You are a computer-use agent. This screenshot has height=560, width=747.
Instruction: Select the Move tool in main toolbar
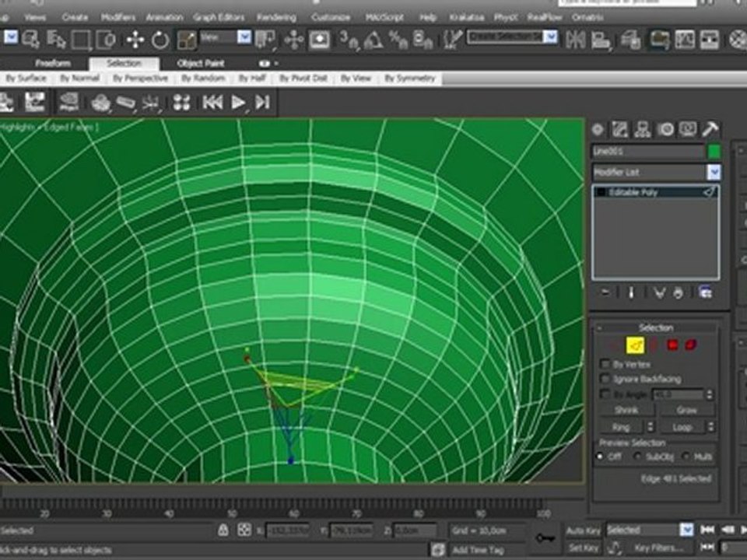[x=135, y=40]
